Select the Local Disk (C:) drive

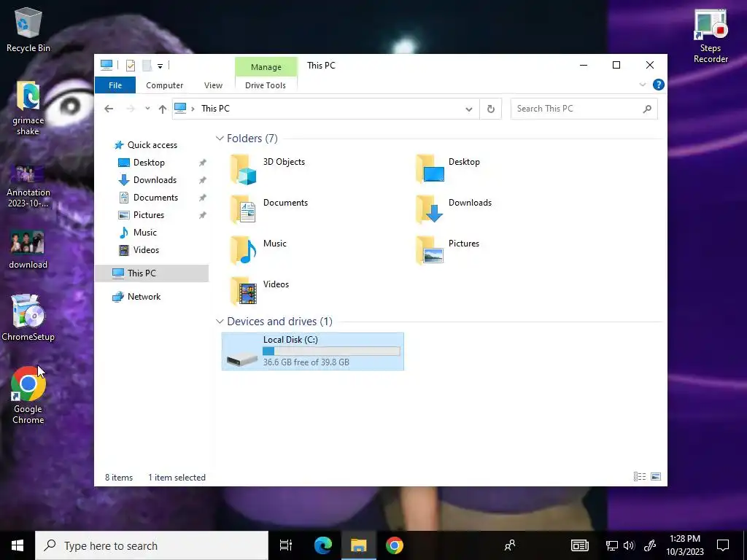click(x=312, y=351)
